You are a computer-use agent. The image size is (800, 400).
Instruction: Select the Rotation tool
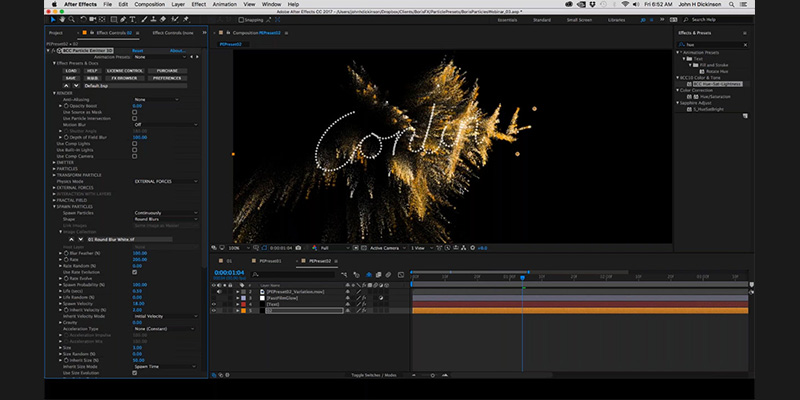click(84, 19)
